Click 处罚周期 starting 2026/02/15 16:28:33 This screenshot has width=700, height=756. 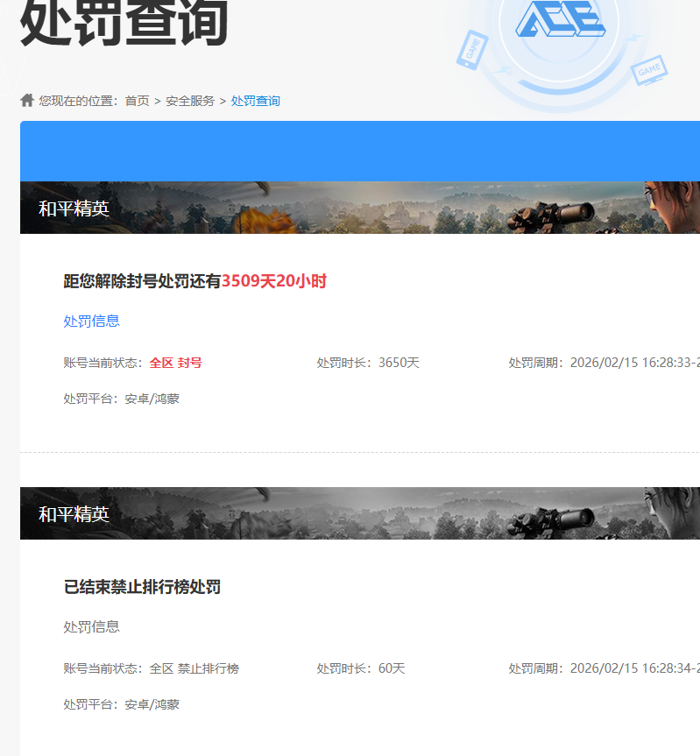[604, 363]
